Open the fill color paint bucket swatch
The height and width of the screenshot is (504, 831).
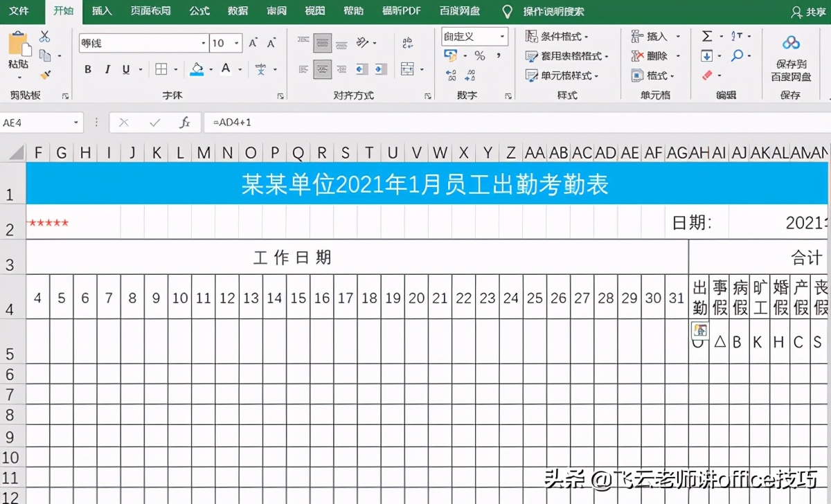[x=196, y=69]
